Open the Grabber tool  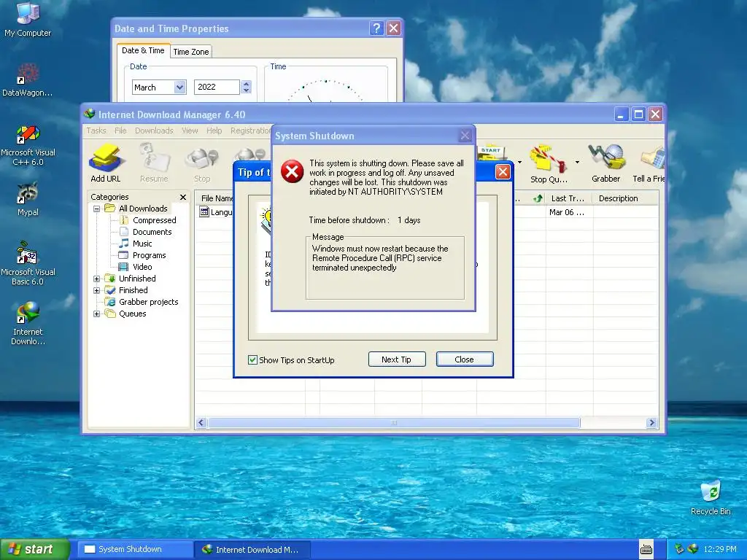pyautogui.click(x=605, y=163)
